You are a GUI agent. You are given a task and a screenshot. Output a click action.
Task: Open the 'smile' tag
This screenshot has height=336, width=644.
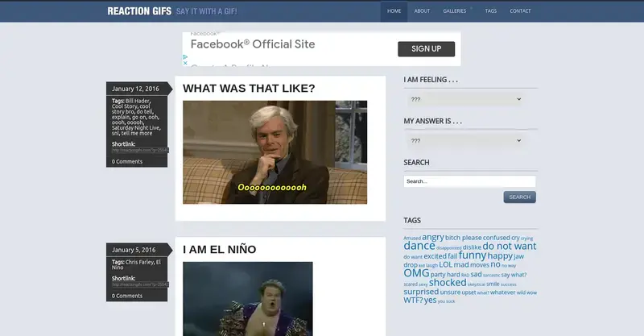tap(493, 284)
